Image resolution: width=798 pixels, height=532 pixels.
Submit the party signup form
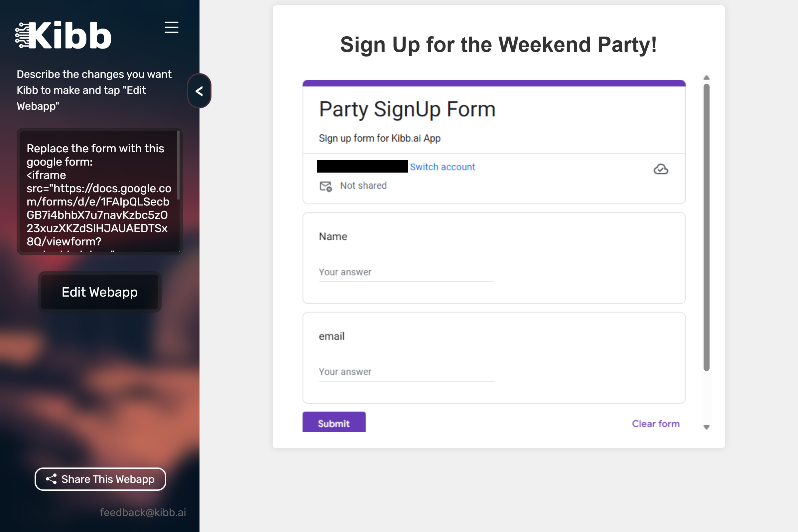tap(334, 422)
